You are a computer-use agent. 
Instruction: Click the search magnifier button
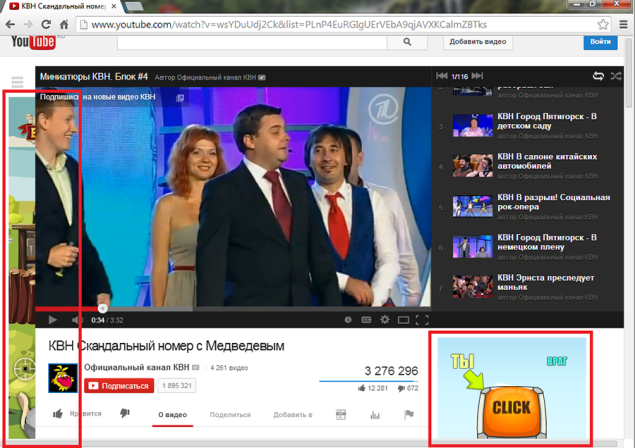coord(407,42)
